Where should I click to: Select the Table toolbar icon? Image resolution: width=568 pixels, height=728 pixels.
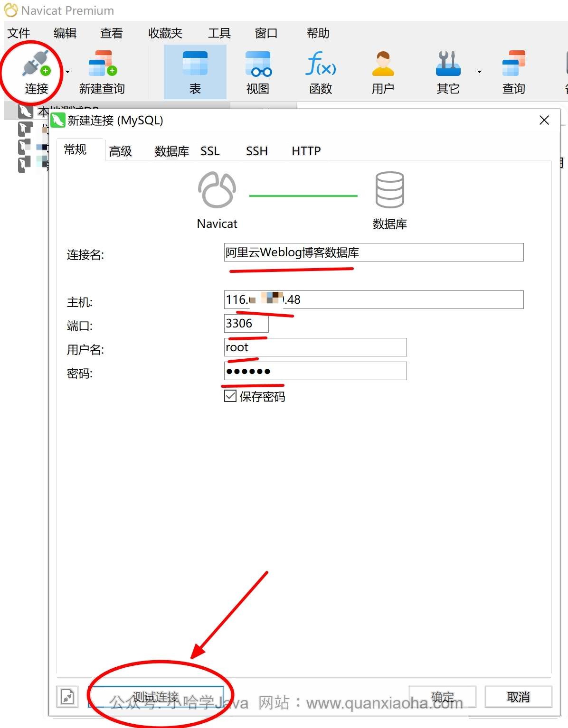pyautogui.click(x=195, y=64)
